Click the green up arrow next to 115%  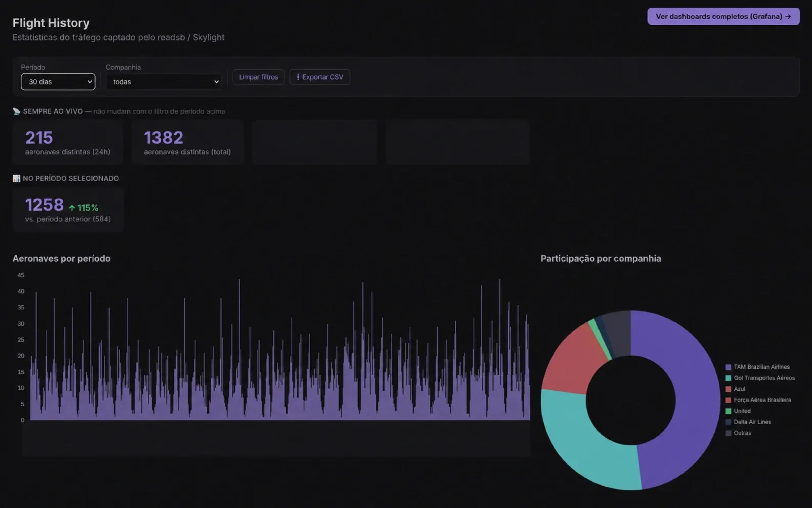tap(72, 208)
